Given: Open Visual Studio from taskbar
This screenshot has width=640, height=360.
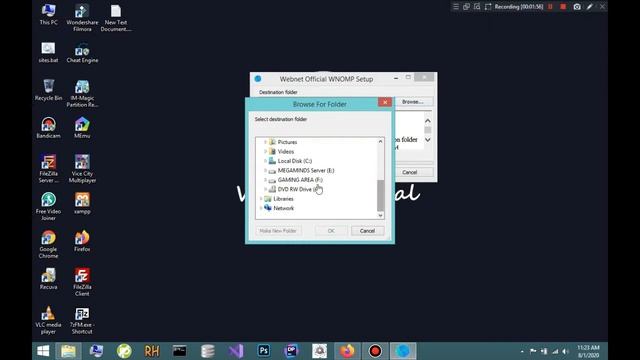Looking at the screenshot, I should tap(236, 351).
